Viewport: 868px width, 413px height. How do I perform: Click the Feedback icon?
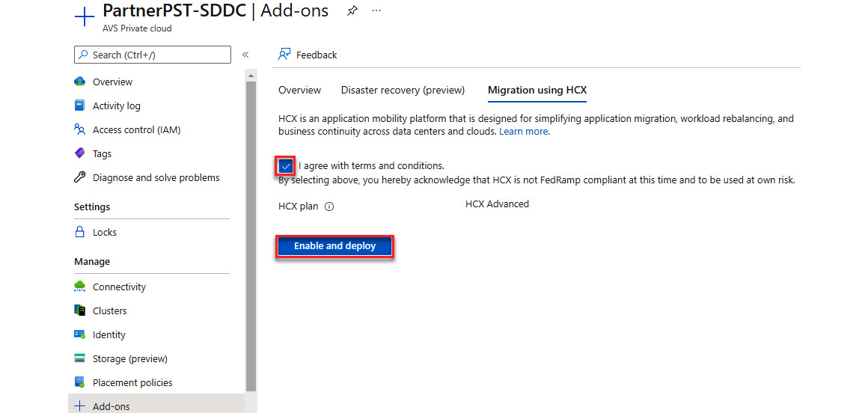pyautogui.click(x=284, y=55)
